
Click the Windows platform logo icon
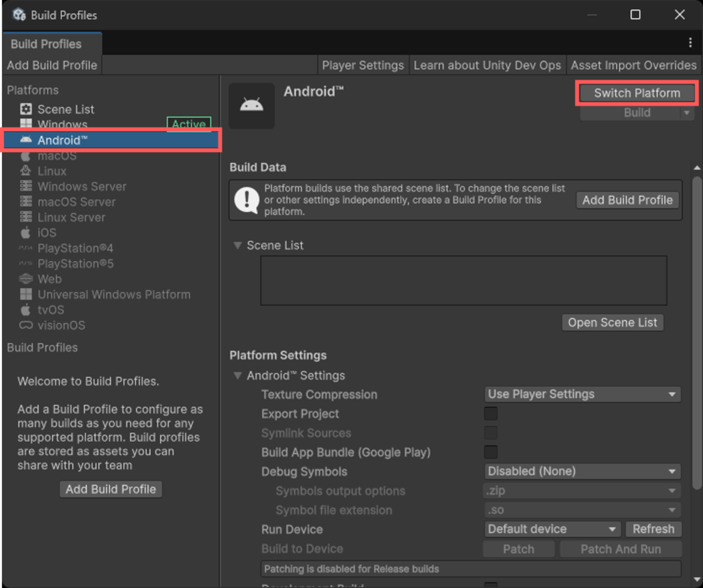26,124
